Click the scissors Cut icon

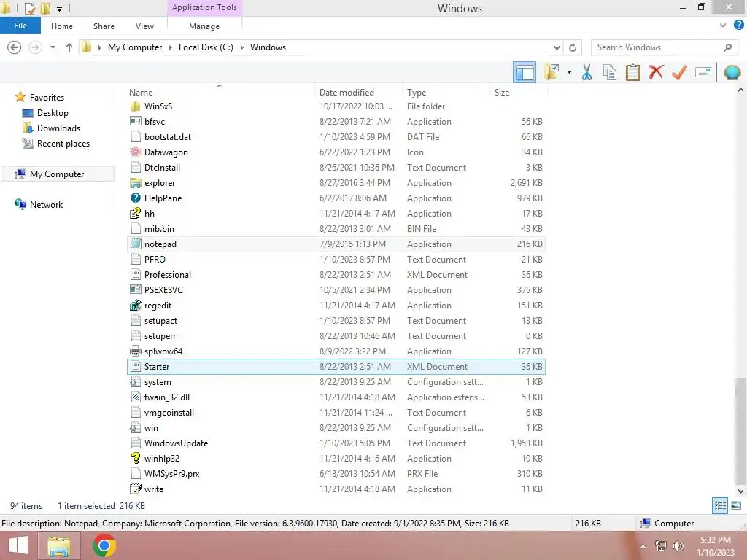tap(587, 72)
